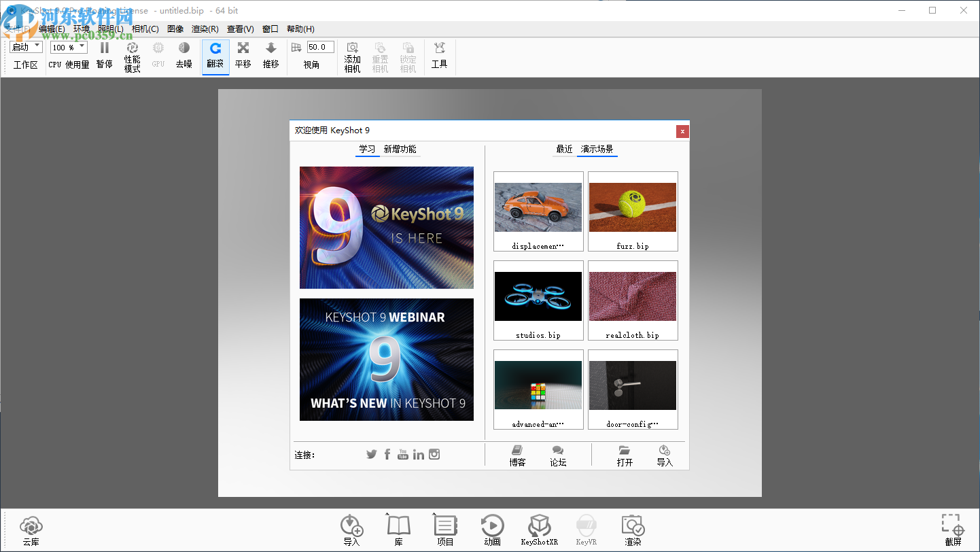
Task: Open the fuzz.bip demo scene thumbnail
Action: click(632, 207)
